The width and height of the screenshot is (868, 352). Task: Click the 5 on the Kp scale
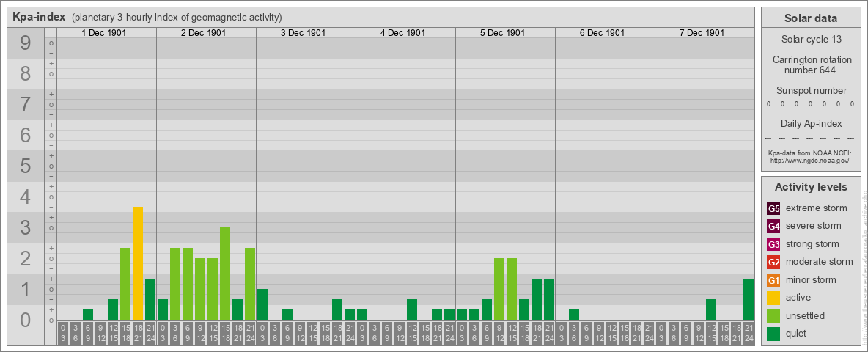coord(26,166)
